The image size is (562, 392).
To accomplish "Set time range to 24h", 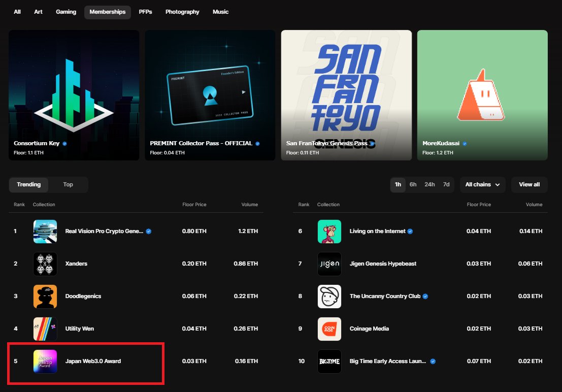I will point(429,184).
